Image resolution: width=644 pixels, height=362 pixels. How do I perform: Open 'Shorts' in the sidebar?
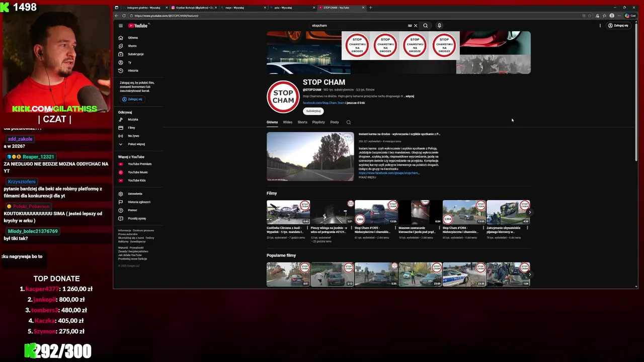click(132, 46)
